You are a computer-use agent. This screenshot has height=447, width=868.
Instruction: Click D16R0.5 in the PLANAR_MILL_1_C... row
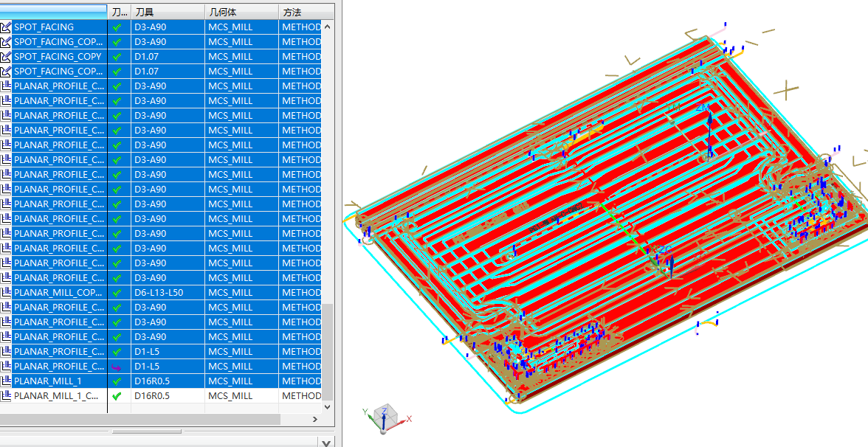[152, 395]
